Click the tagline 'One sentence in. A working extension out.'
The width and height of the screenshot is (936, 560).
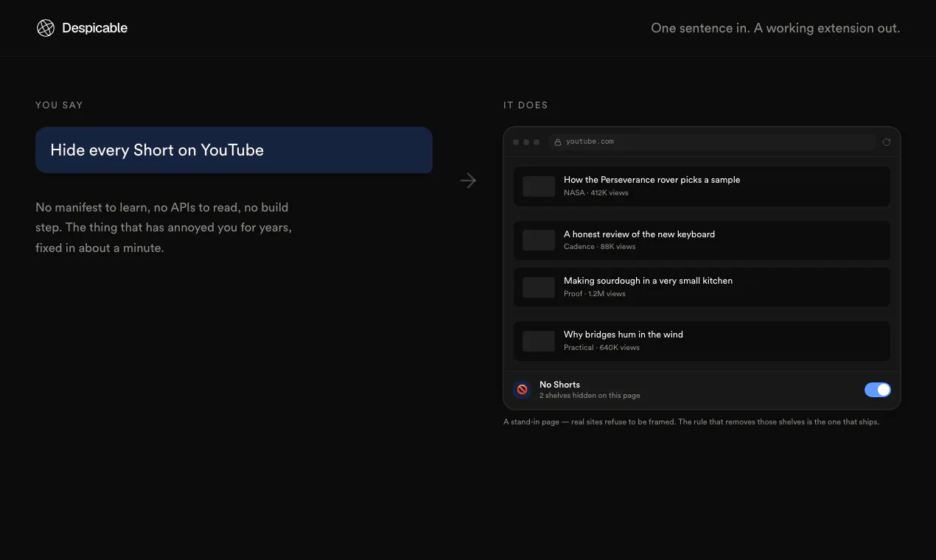click(x=775, y=28)
